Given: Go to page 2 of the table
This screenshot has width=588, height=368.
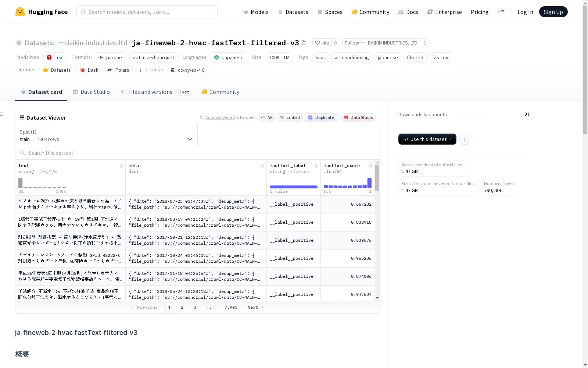Looking at the screenshot, I should click(x=182, y=307).
